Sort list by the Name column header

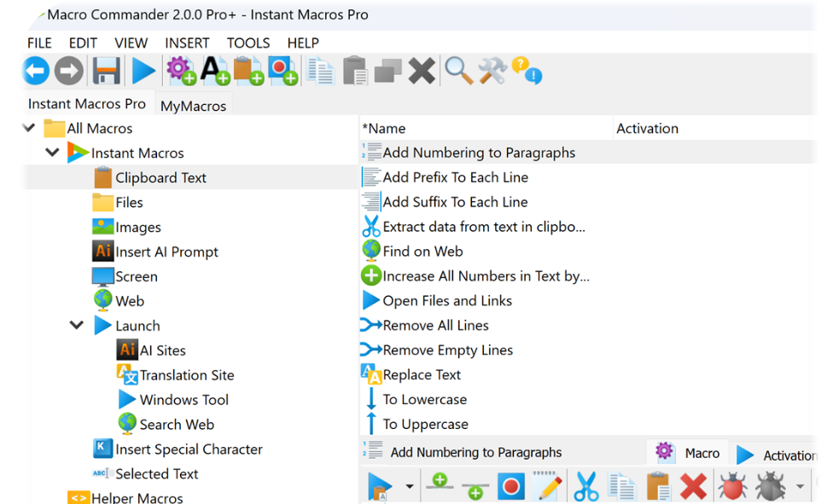coord(386,129)
